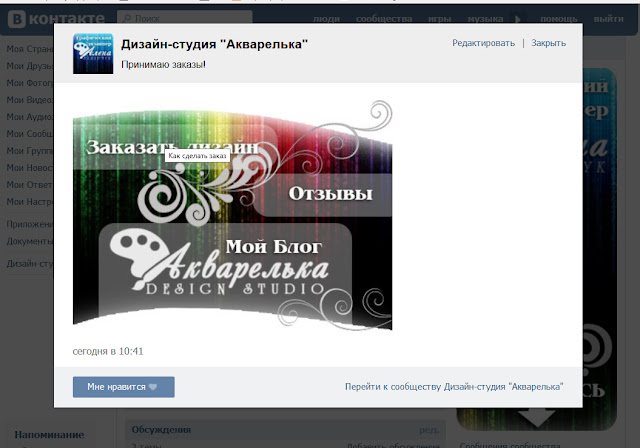Screen dimensions: 640x448
Task: Open 'Моя Страница' in left sidebar
Action: click(x=30, y=49)
